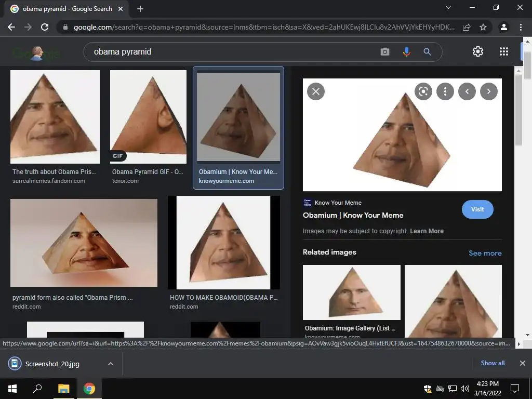
Task: Open Learn More copyright link
Action: (427, 231)
